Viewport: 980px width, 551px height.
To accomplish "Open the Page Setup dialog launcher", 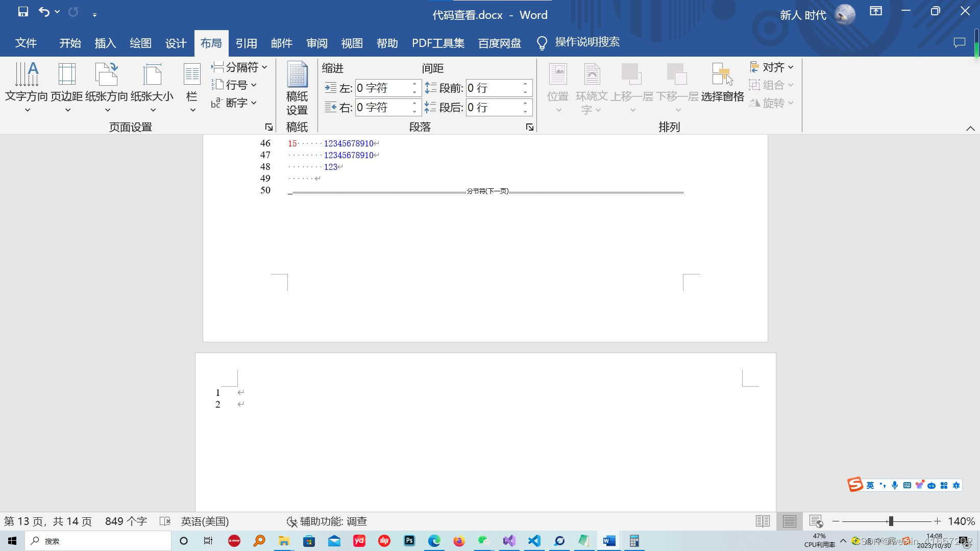I will pyautogui.click(x=268, y=127).
